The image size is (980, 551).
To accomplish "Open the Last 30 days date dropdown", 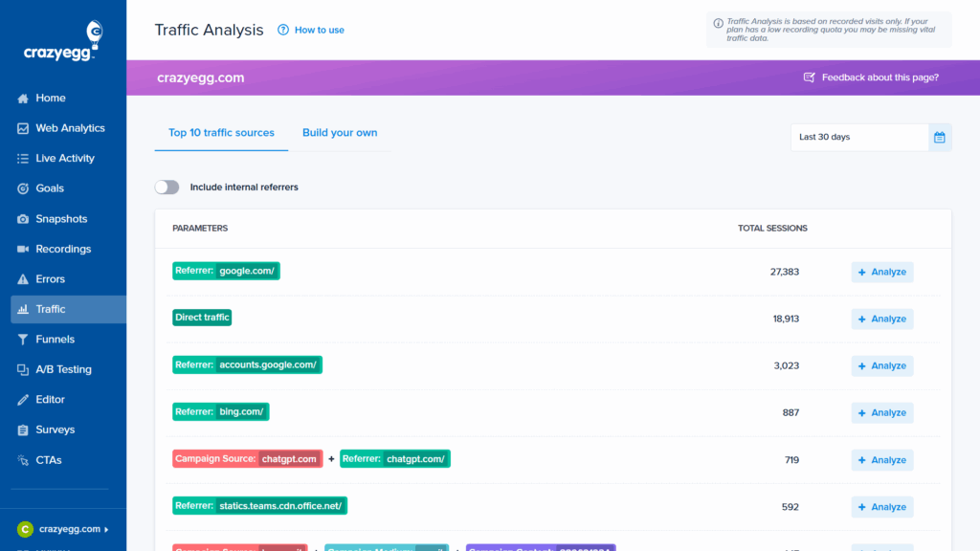I will 858,138.
